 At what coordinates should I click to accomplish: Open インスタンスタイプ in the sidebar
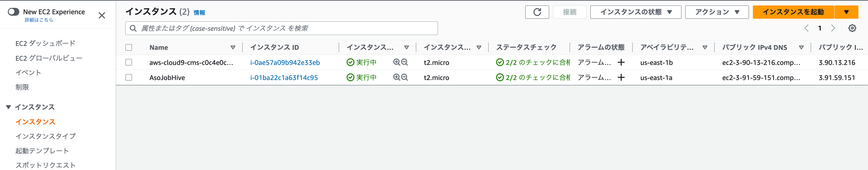pyautogui.click(x=46, y=136)
